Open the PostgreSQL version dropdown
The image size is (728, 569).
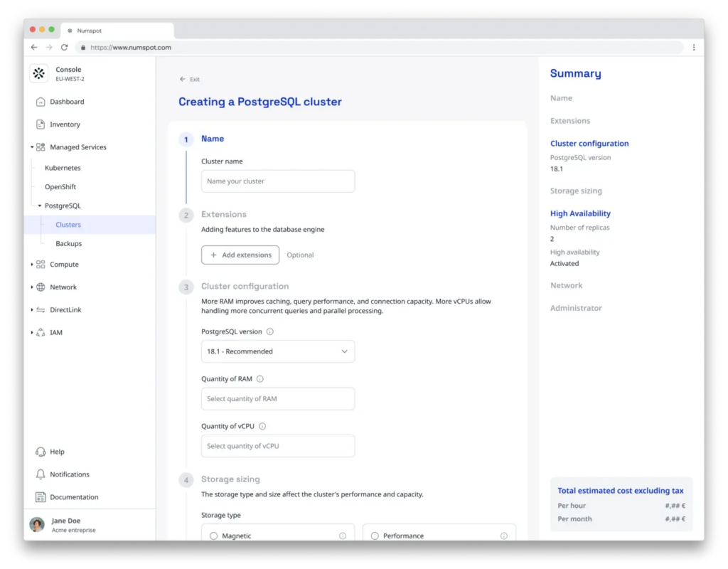click(278, 351)
